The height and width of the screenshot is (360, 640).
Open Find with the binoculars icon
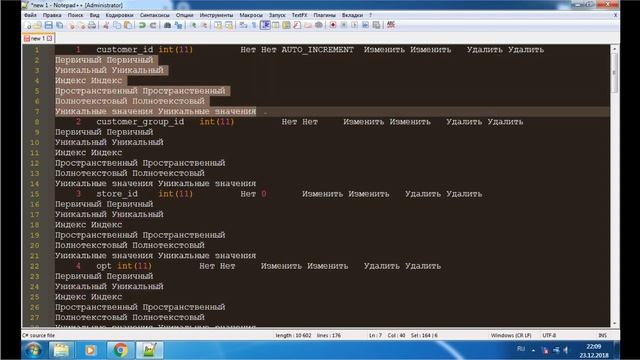(167, 25)
